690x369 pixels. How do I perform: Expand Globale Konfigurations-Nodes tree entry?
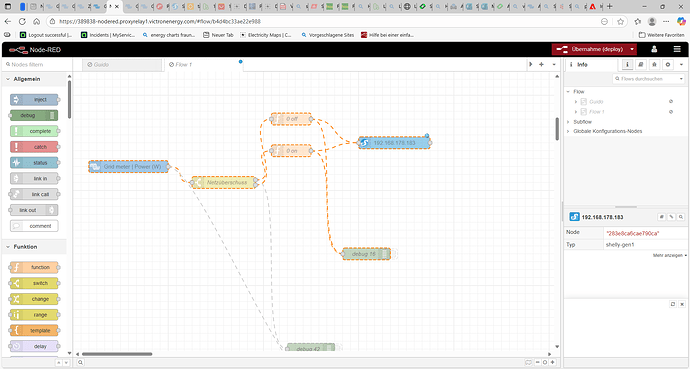click(568, 132)
